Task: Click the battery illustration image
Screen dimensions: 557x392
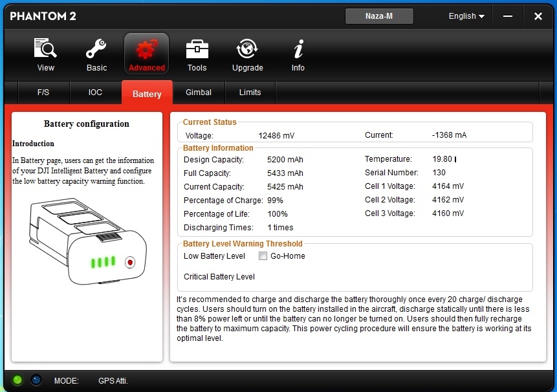Action: tap(87, 242)
